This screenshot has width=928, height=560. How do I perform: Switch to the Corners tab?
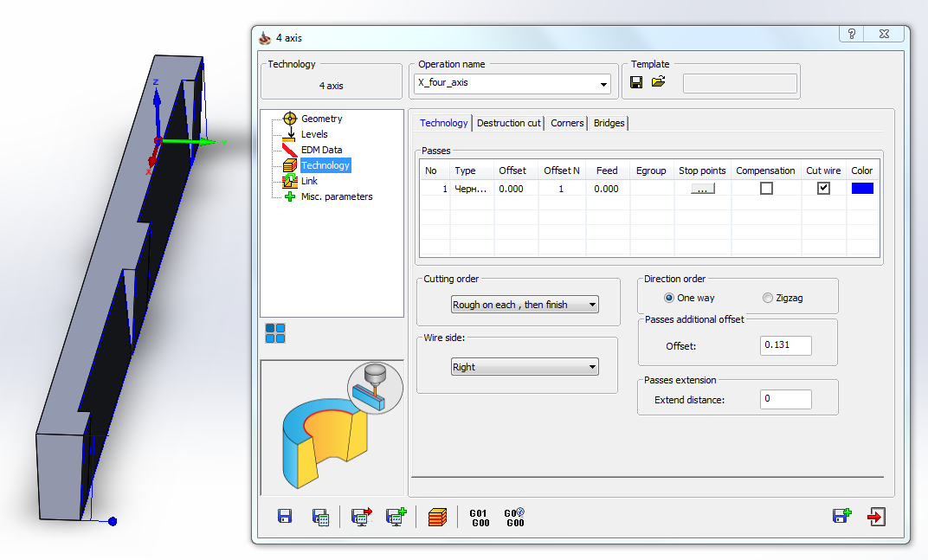(x=567, y=123)
